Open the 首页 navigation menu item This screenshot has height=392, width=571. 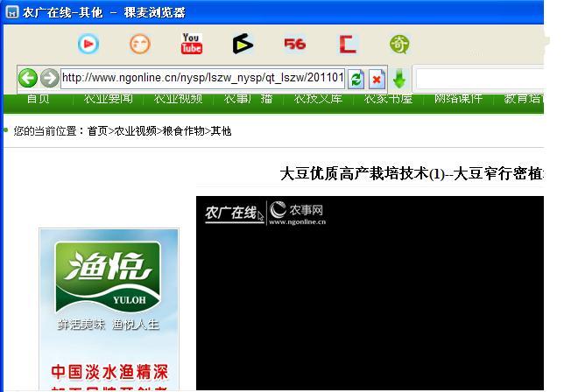pyautogui.click(x=39, y=98)
